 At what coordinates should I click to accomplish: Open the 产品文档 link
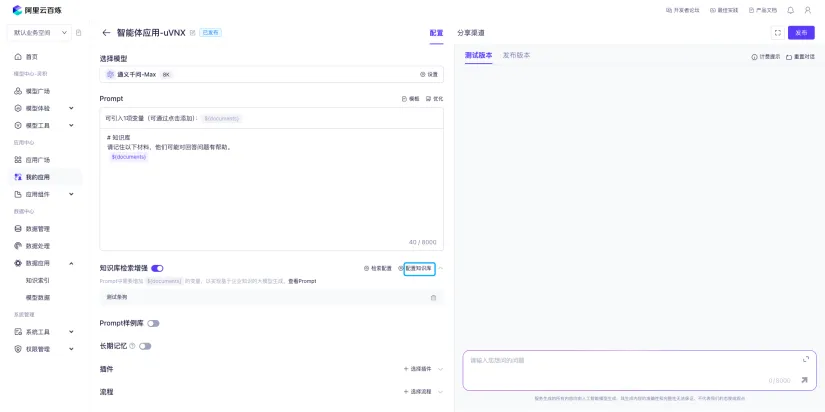click(762, 10)
